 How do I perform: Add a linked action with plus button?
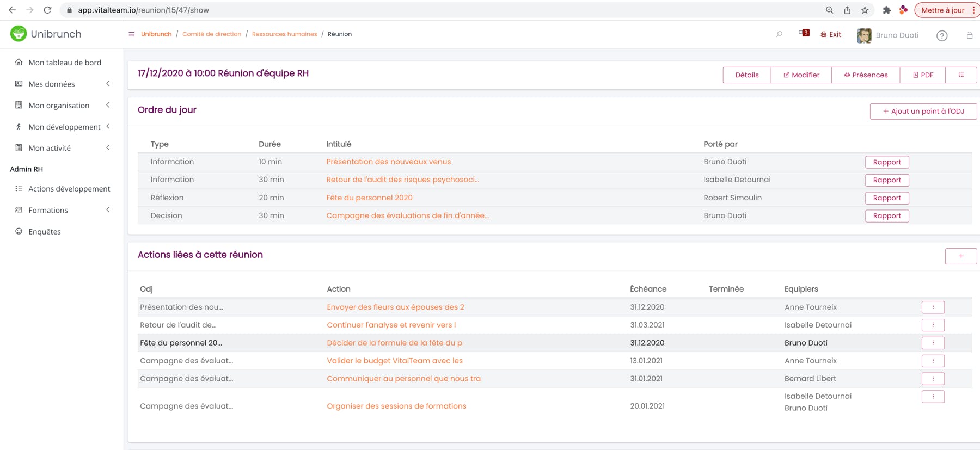pos(960,256)
